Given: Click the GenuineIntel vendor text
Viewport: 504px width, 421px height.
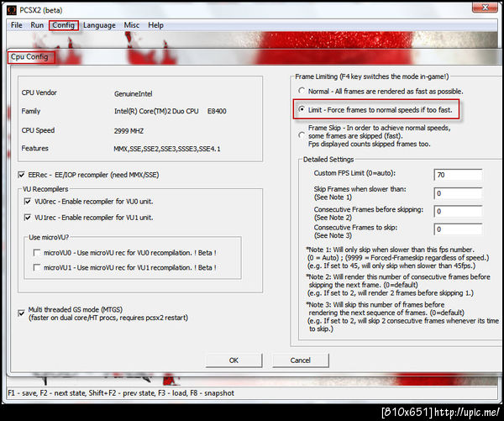Looking at the screenshot, I should [133, 94].
